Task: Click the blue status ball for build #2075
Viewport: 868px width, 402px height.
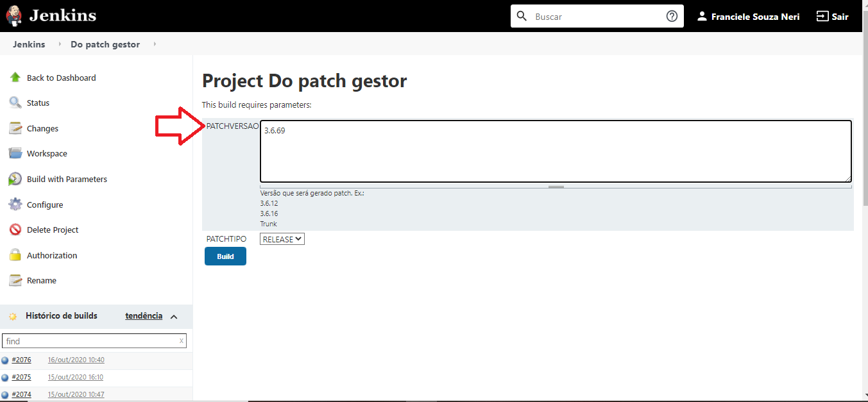Action: click(5, 378)
